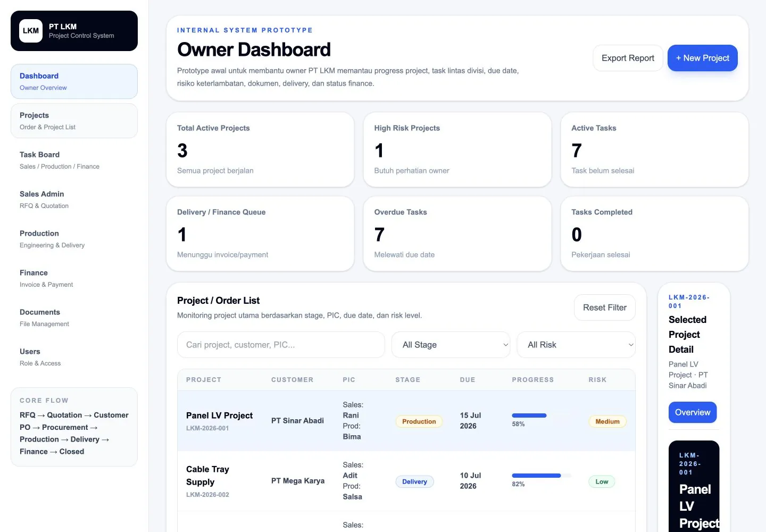The width and height of the screenshot is (766, 532).
Task: Open the Delivery / Finance Queue card
Action: pos(260,234)
